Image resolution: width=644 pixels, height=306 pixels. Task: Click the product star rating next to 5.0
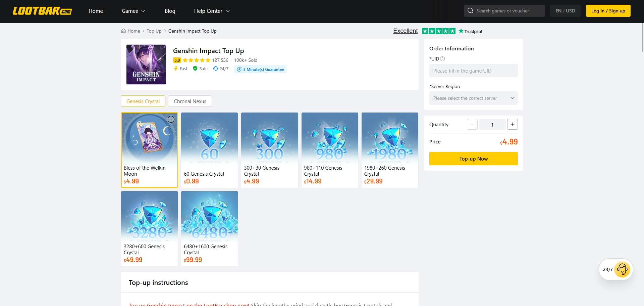coord(197,60)
